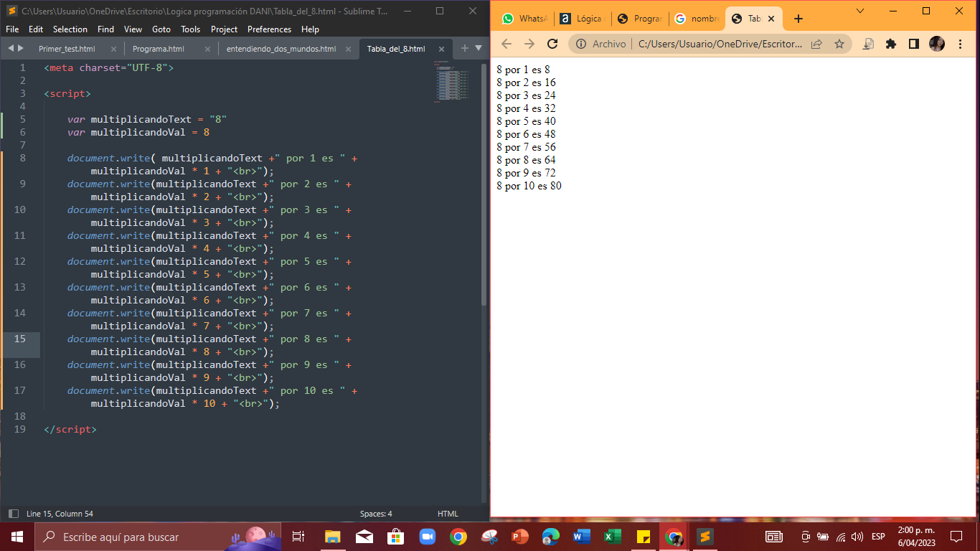Open the Project menu
The width and height of the screenshot is (980, 551).
[224, 29]
